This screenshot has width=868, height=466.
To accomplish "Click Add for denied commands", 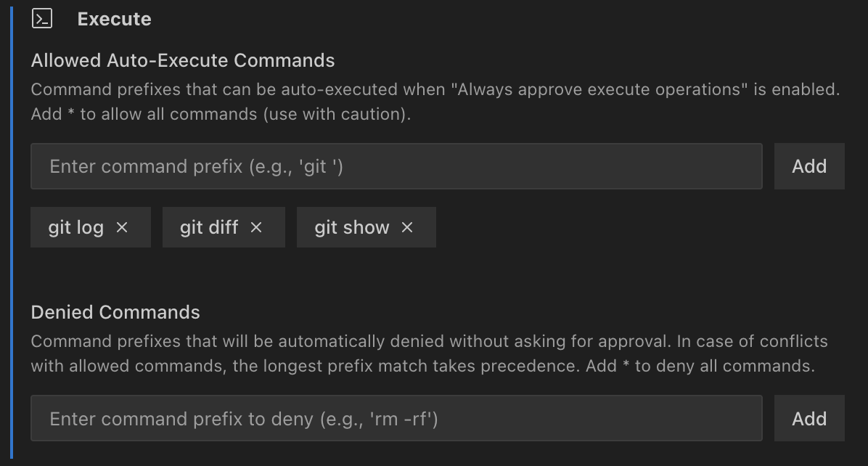I will [809, 418].
